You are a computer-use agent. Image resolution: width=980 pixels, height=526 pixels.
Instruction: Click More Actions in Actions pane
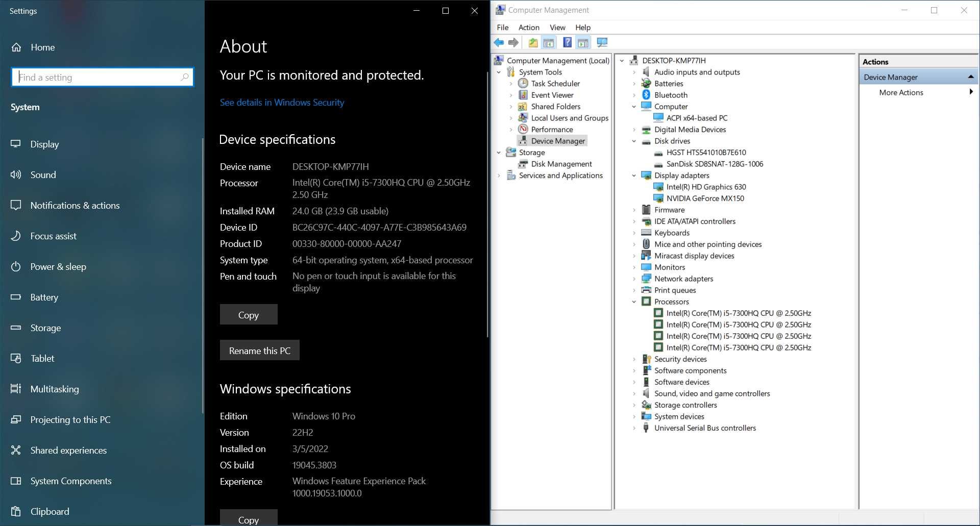pyautogui.click(x=901, y=92)
